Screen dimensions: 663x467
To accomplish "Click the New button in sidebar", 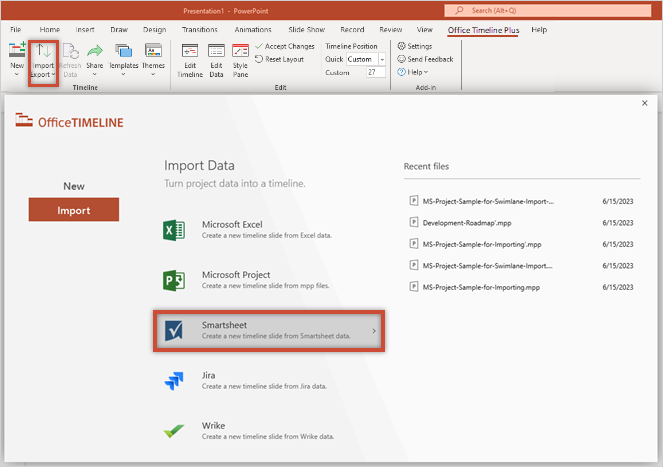I will pos(74,186).
